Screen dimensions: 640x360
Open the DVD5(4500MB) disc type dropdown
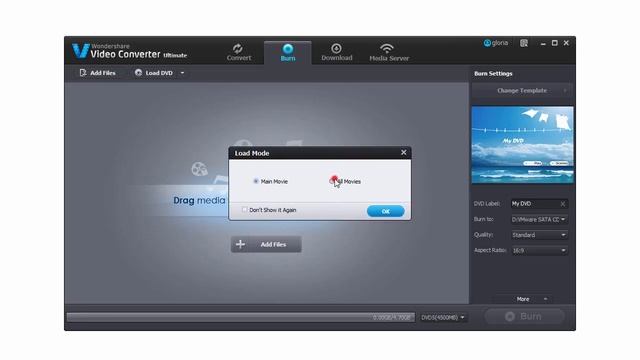443,317
